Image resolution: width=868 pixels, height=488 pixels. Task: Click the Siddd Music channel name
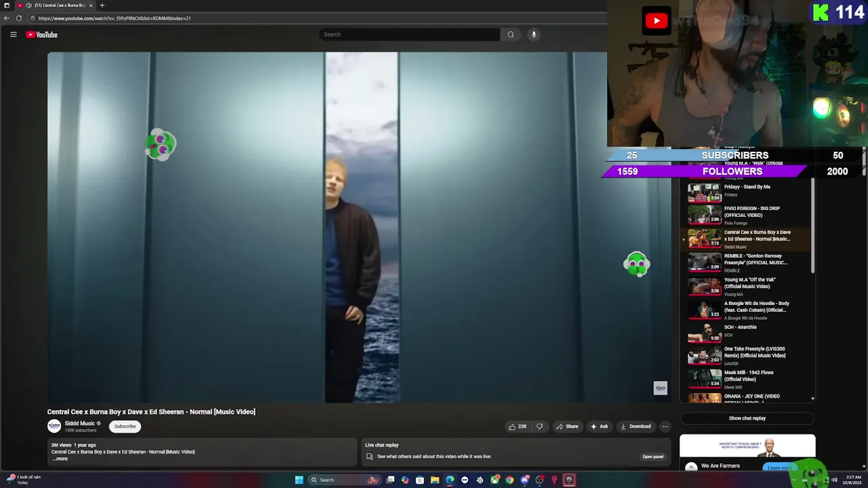80,424
